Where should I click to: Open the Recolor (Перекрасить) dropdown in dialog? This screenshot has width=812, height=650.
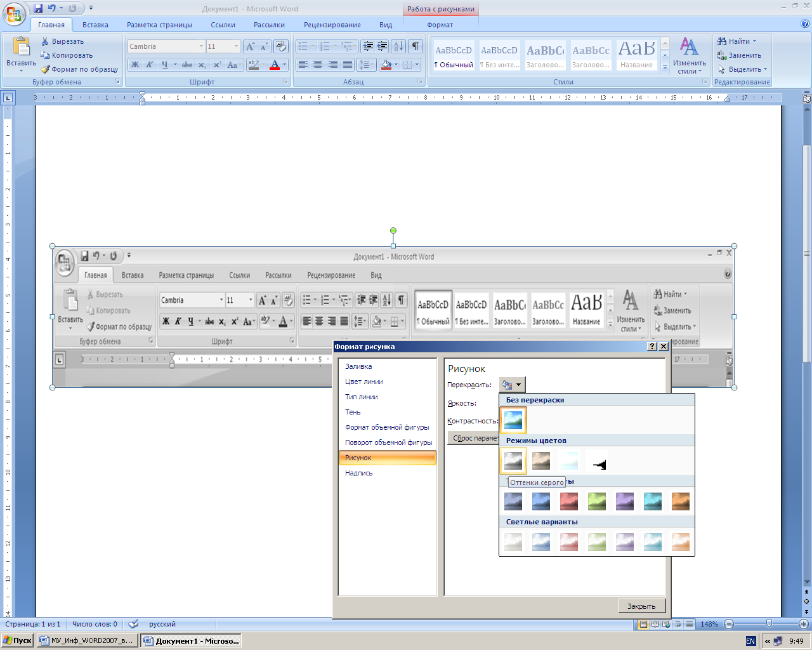tap(513, 385)
